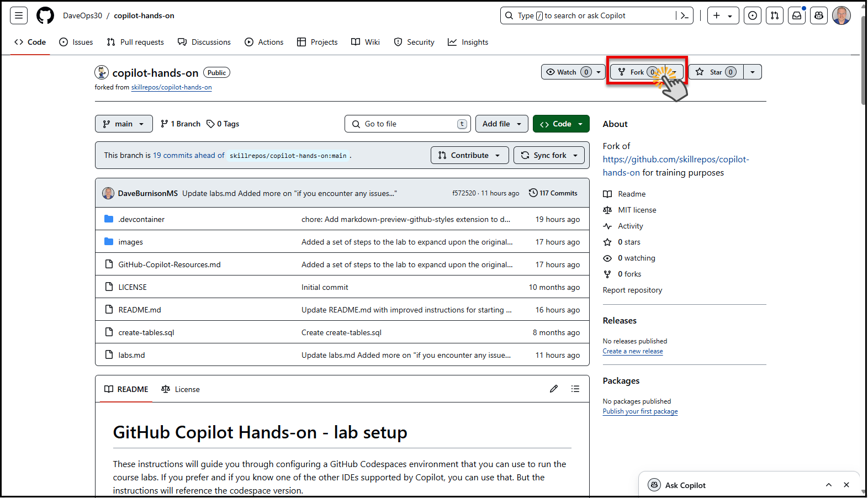Open the hamburger navigation menu
The width and height of the screenshot is (868, 498).
coord(19,15)
